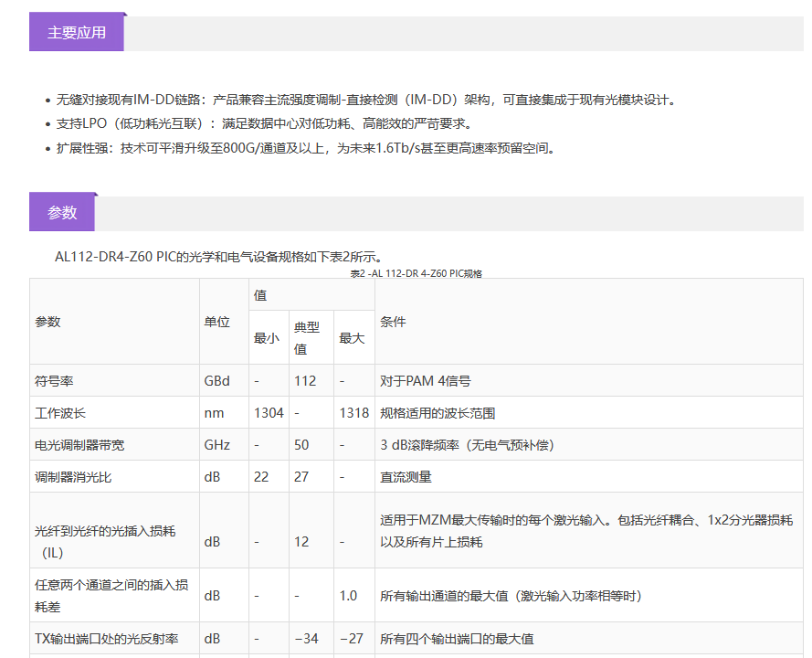Click the table caption 表2 -AL 112-DR 4-Z60 PIC规格

tap(416, 273)
